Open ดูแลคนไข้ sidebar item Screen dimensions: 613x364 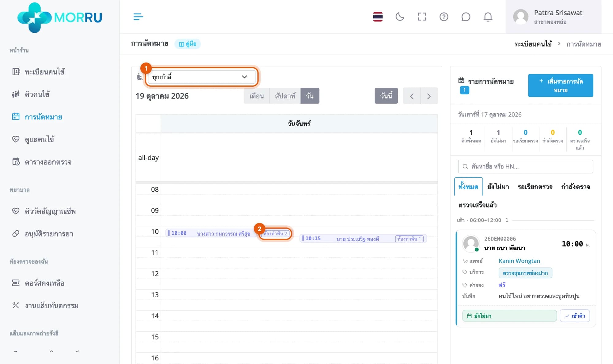[x=39, y=139]
